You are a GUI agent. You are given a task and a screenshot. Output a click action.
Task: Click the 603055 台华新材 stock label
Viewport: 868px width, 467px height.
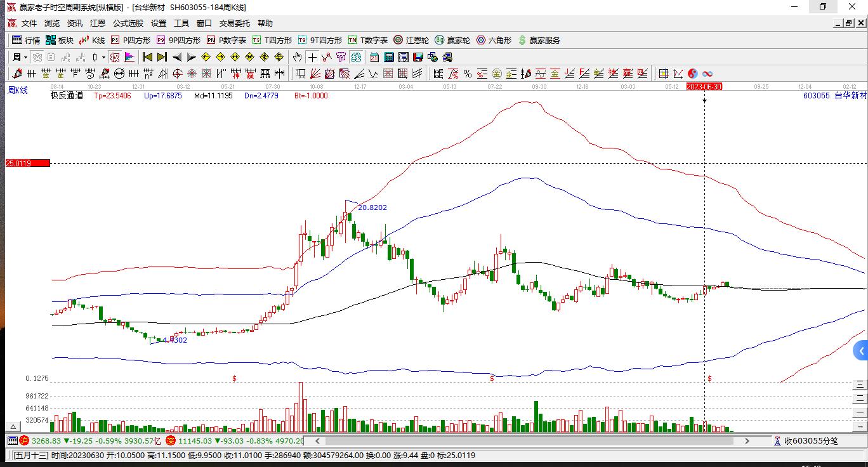834,96
